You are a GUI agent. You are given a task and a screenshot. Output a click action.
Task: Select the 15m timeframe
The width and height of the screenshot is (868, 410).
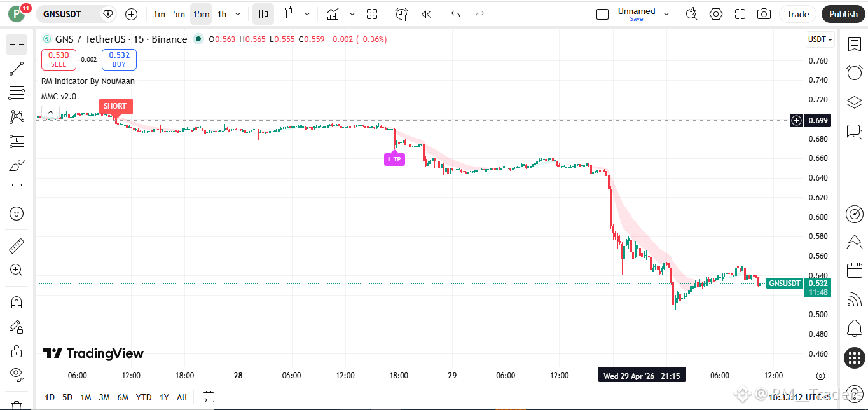point(201,14)
